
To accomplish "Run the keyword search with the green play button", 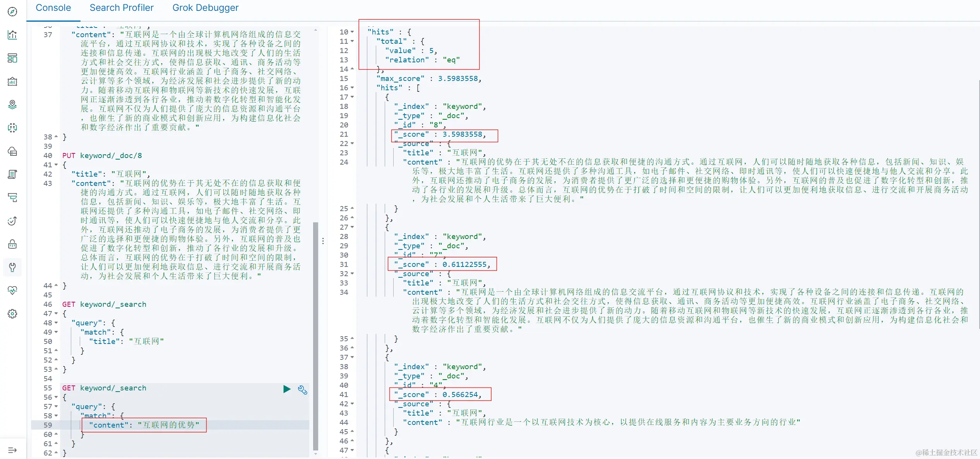I will 286,389.
